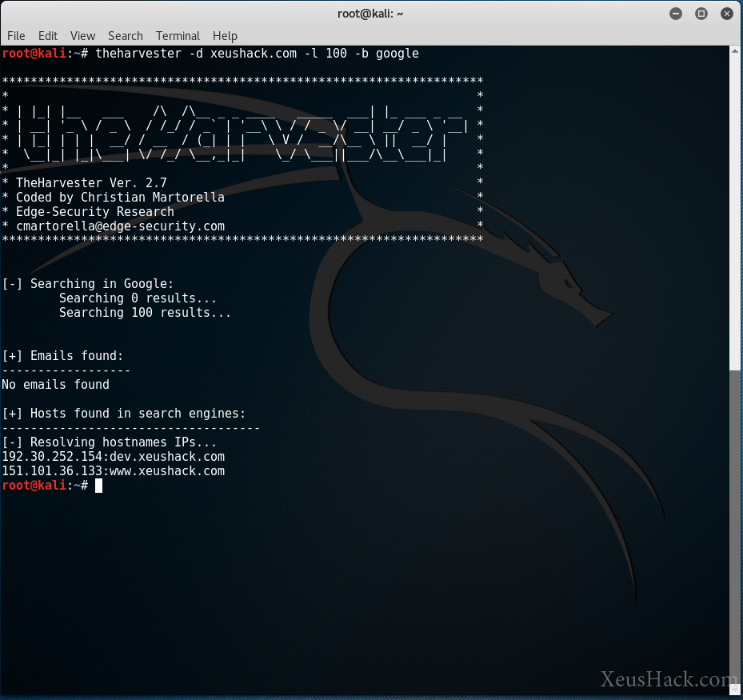Click the XeusHack.com watermark

coord(668,679)
